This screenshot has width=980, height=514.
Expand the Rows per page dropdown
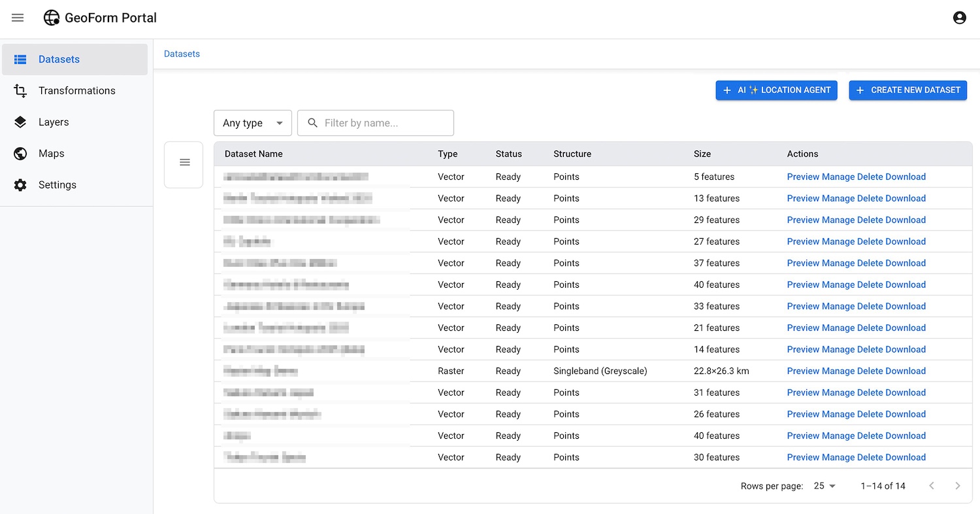tap(825, 486)
